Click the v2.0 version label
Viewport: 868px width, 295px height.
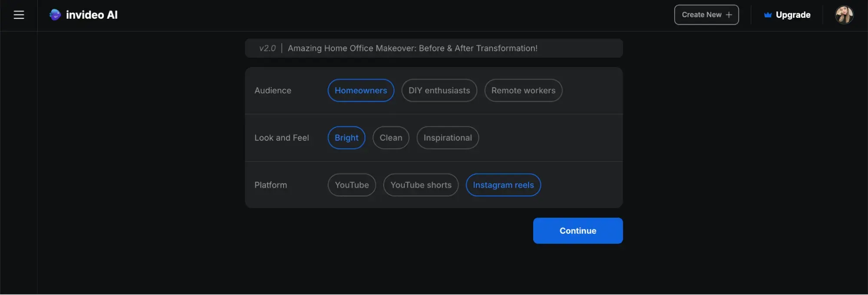click(x=267, y=48)
